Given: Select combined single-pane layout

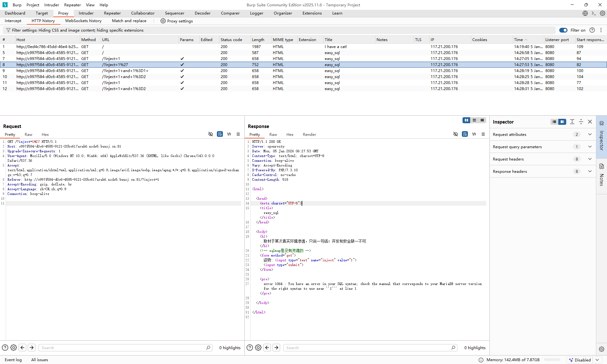Looking at the screenshot, I should (482, 120).
